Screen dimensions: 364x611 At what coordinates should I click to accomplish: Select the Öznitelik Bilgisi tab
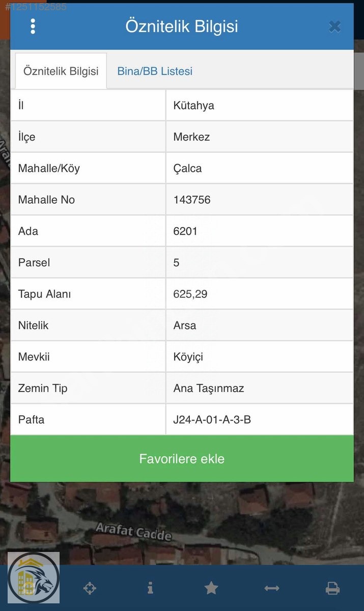(61, 71)
